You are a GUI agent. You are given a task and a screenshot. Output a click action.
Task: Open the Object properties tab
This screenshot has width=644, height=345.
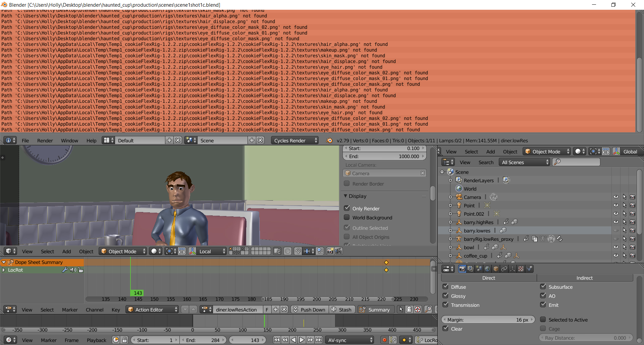(496, 269)
